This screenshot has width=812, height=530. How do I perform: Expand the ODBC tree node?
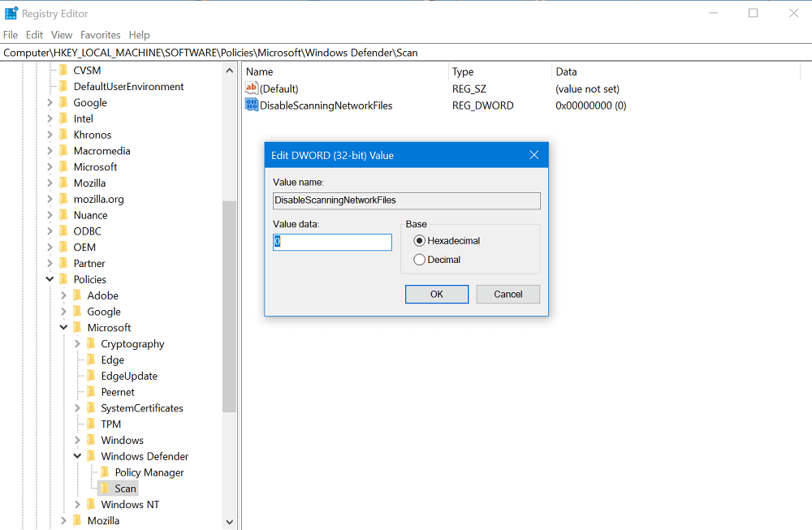[50, 231]
